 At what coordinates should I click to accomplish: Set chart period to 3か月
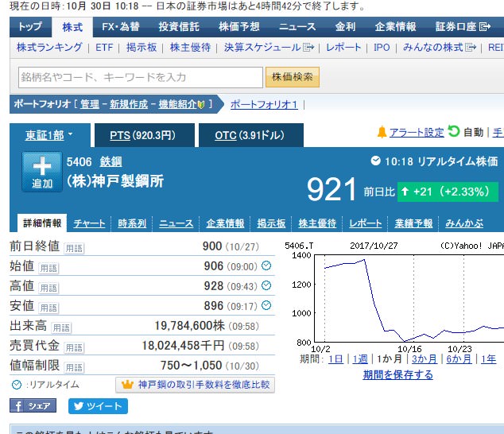pos(425,358)
